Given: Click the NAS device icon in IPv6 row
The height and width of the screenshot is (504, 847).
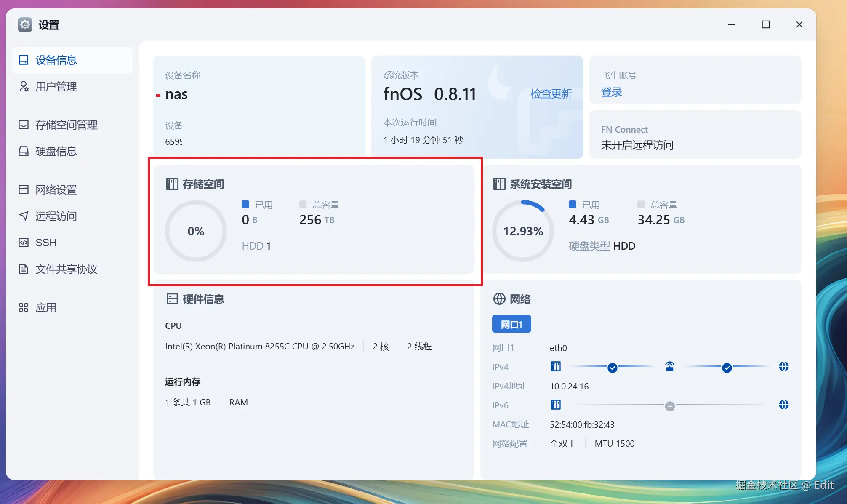Looking at the screenshot, I should click(555, 405).
